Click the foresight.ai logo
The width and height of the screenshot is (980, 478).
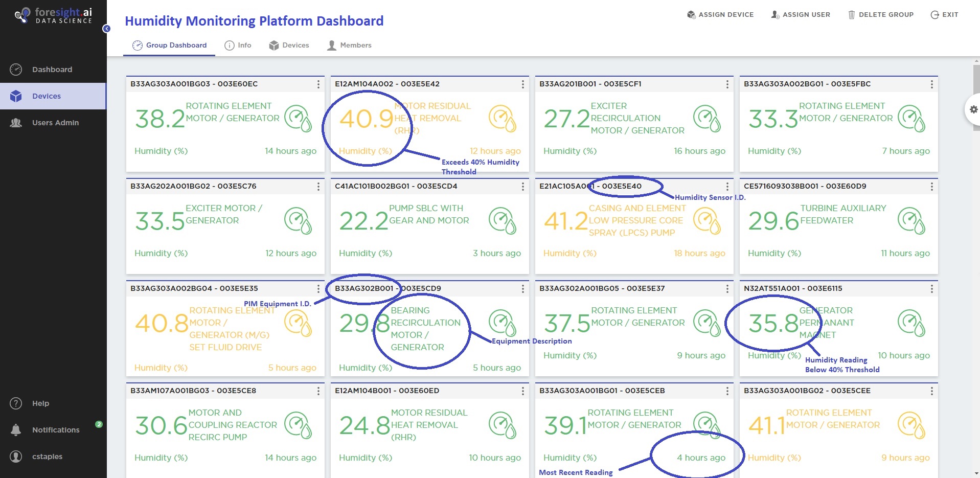point(54,15)
